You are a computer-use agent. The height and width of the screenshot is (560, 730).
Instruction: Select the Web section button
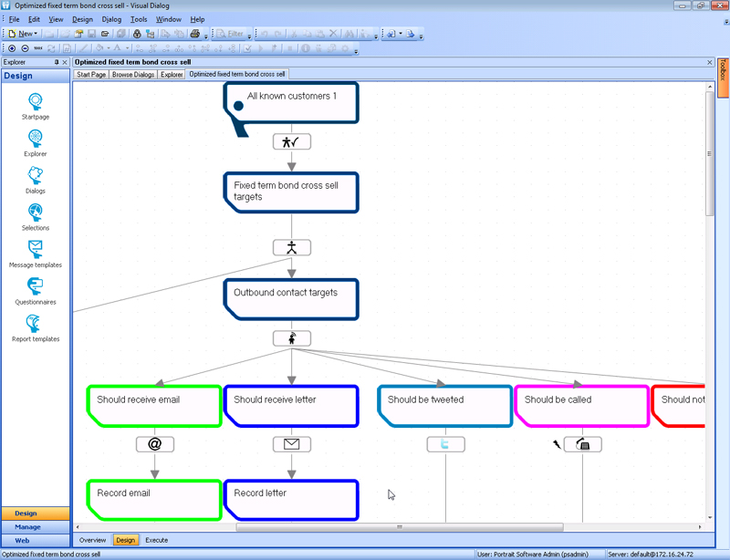[36, 541]
